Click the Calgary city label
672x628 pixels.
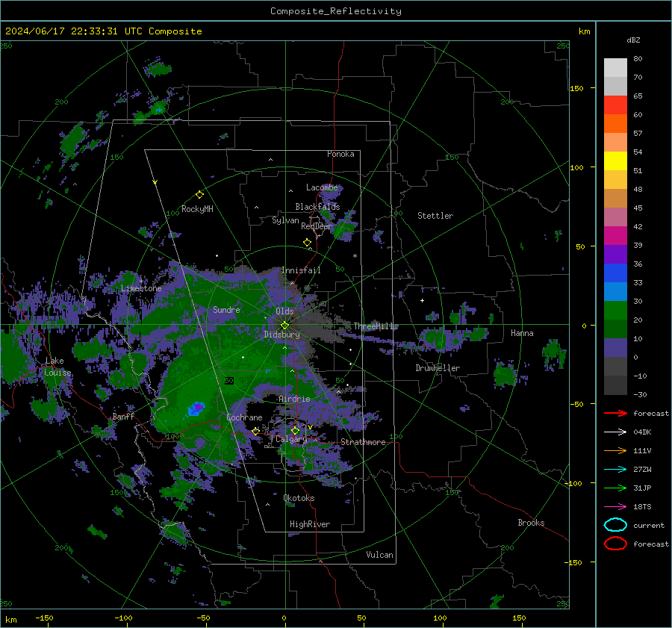click(x=291, y=439)
